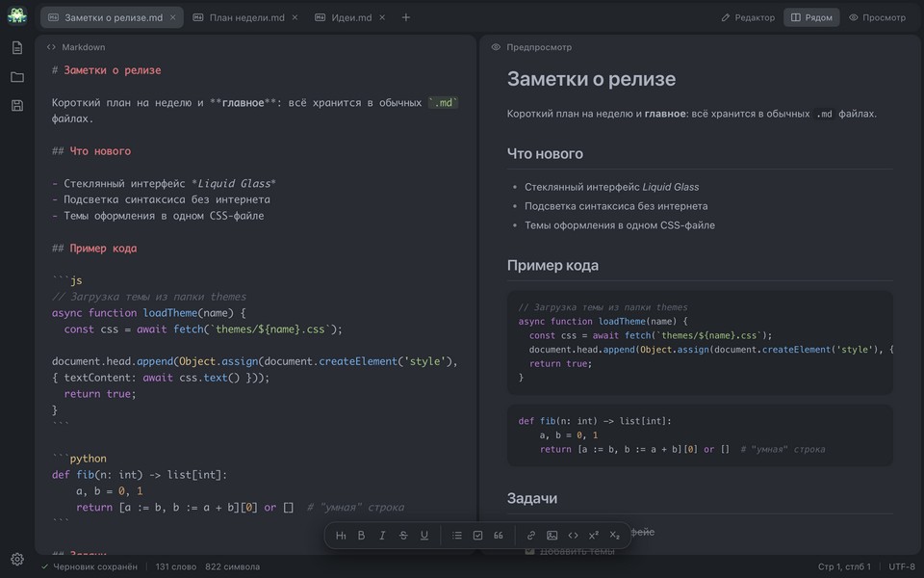
Task: Apply strikethrough formatting
Action: click(403, 536)
